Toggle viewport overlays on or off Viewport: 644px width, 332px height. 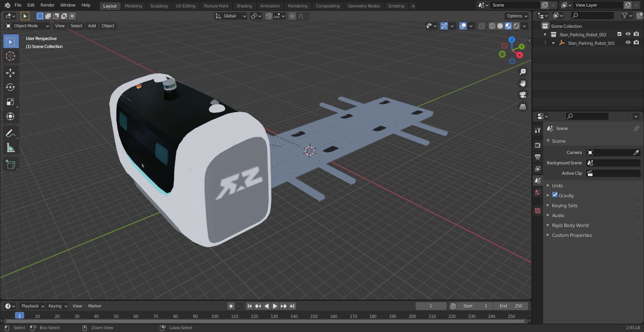pyautogui.click(x=463, y=26)
